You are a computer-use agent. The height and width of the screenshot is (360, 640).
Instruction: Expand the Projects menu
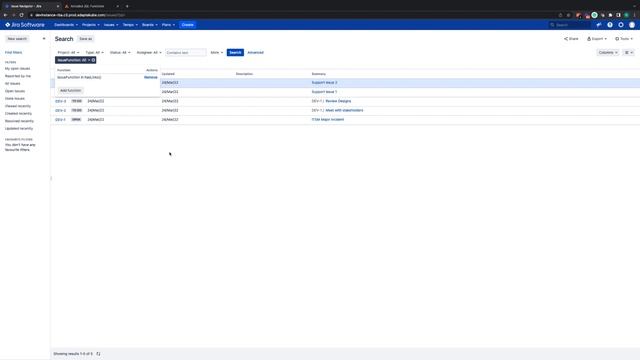pos(91,25)
